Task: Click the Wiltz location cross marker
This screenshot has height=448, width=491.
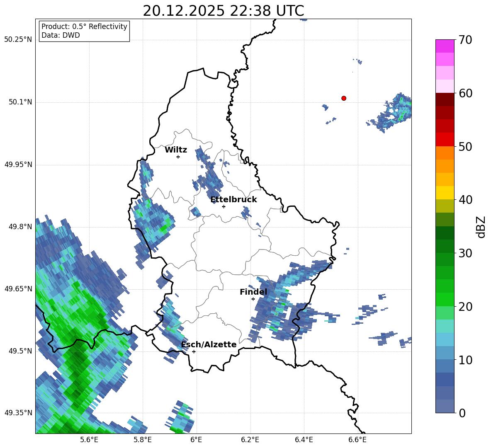Action: click(178, 157)
